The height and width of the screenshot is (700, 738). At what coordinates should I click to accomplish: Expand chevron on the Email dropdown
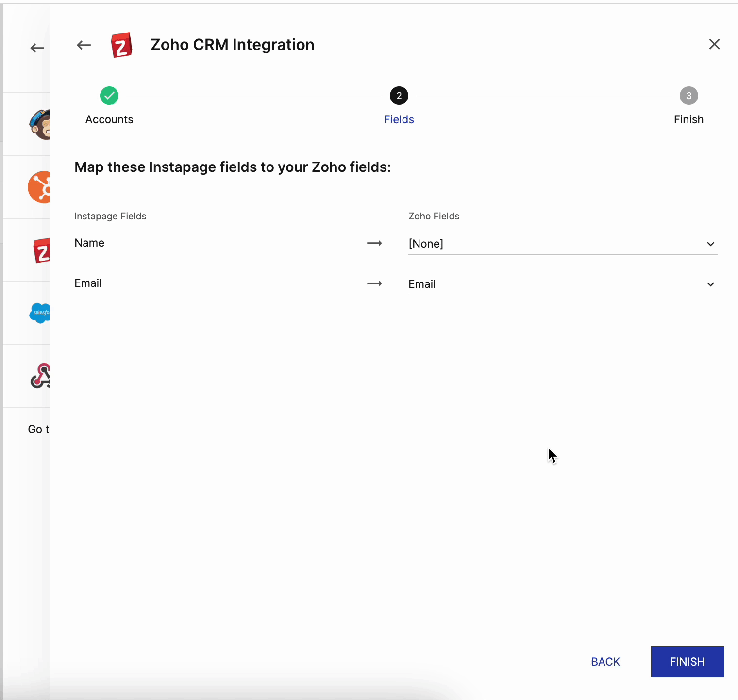click(x=710, y=284)
